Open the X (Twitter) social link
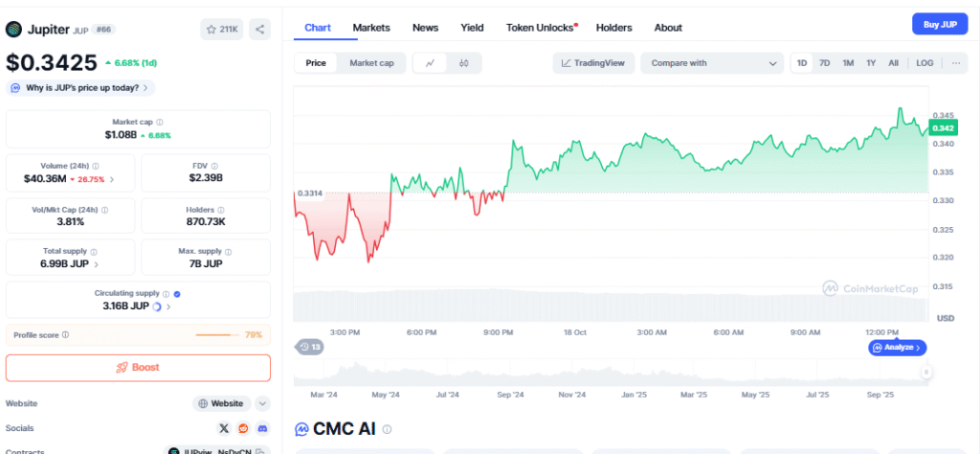This screenshot has width=980, height=454. (x=224, y=428)
